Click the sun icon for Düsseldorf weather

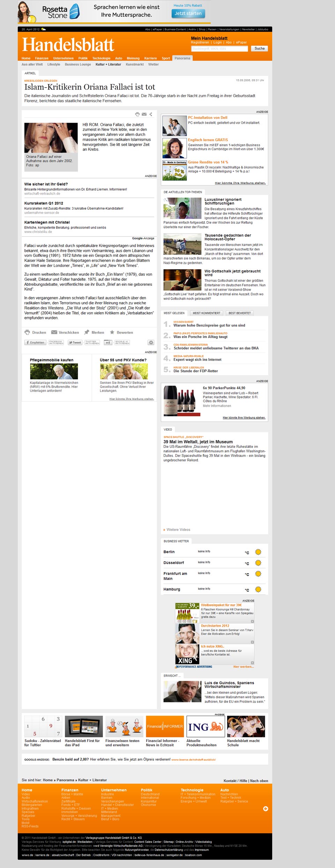click(258, 563)
